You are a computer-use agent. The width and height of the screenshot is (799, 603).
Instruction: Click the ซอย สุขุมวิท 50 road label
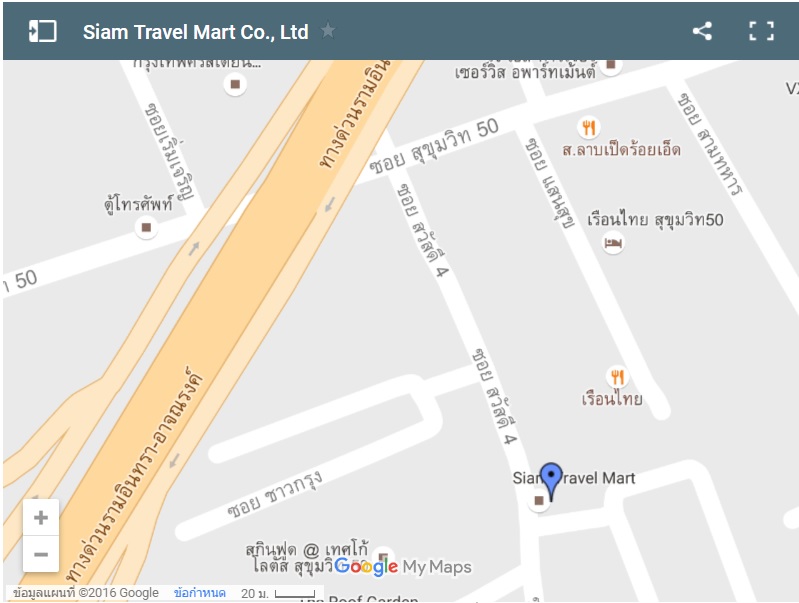click(x=434, y=146)
